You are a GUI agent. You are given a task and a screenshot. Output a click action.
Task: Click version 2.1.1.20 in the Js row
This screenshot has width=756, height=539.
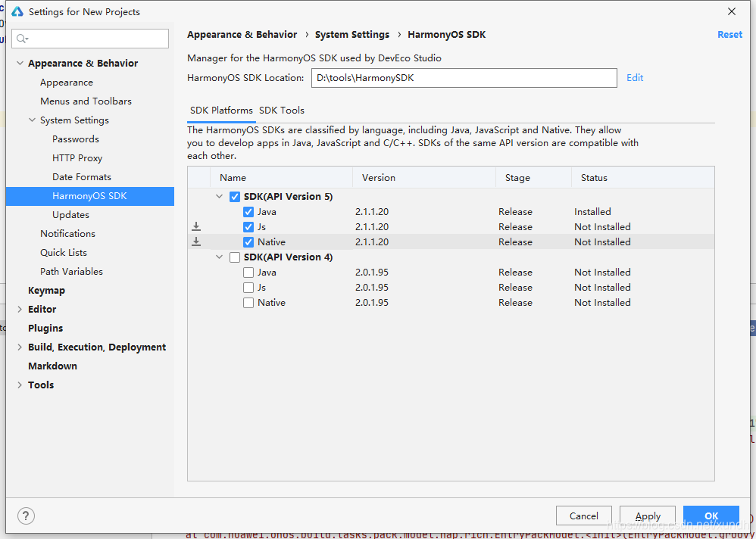point(372,227)
